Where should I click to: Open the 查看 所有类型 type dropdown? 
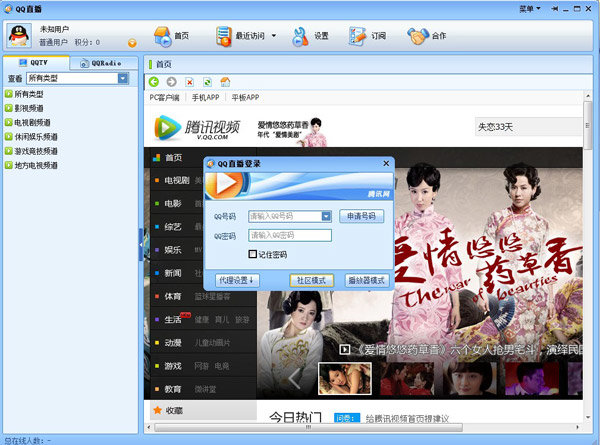(122, 78)
